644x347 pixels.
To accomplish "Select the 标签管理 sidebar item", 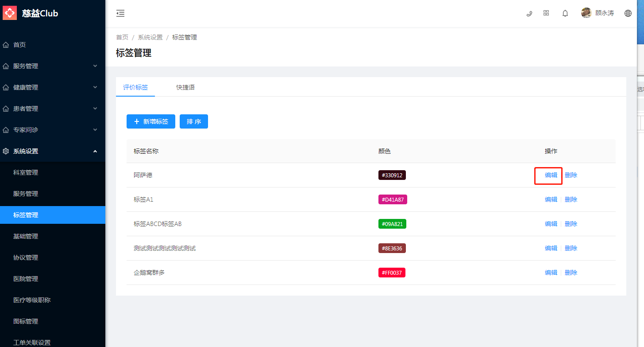I will 53,215.
